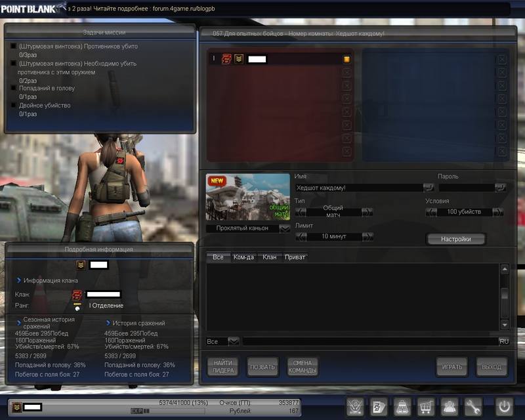The height and width of the screenshot is (420, 525).
Task: Click the 353877 points value
Action: (x=289, y=402)
